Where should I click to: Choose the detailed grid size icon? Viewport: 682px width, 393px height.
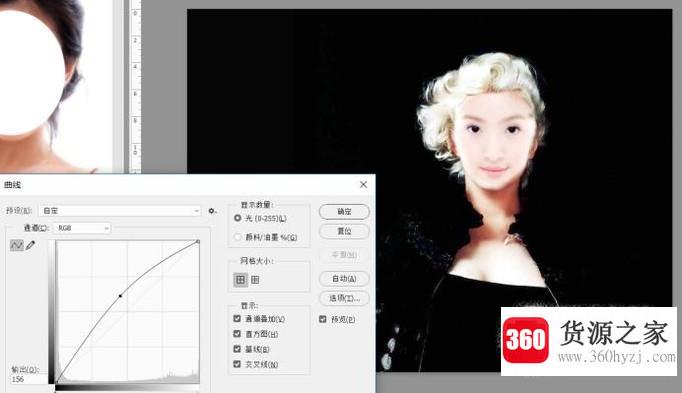tap(255, 280)
